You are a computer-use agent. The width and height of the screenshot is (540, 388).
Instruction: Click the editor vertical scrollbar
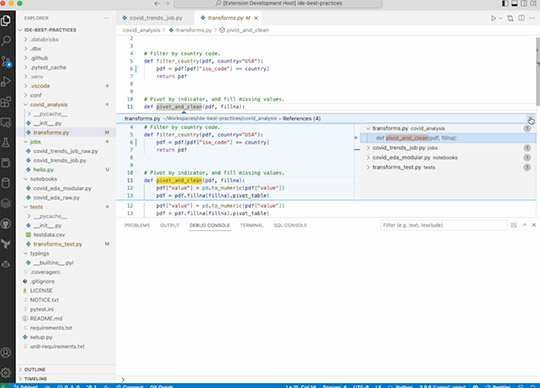[538, 72]
